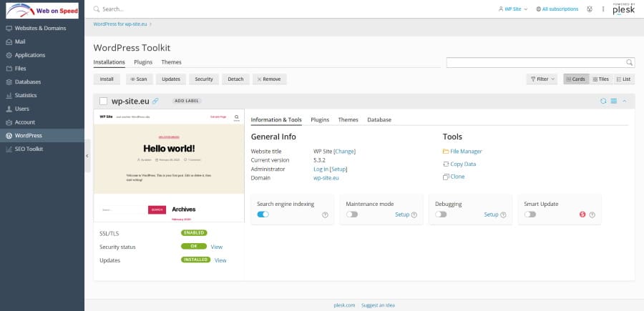Open the Installations tab

click(x=109, y=62)
